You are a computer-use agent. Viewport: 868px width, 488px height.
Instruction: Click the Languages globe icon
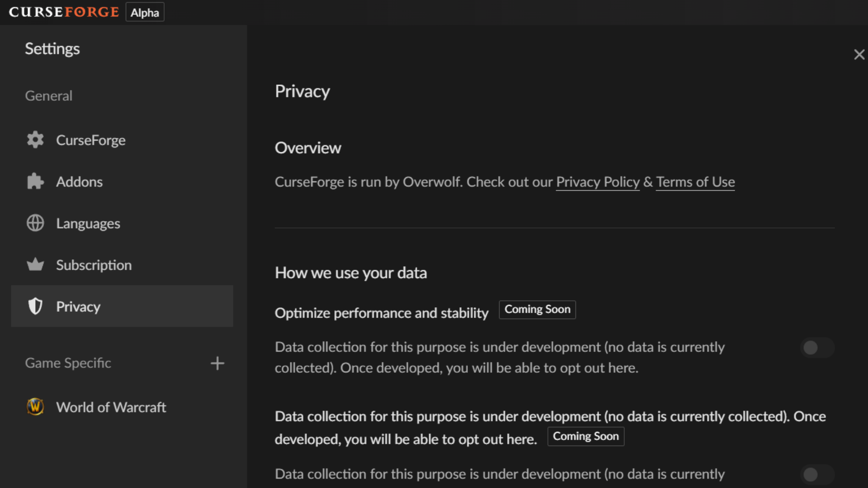[x=35, y=223]
